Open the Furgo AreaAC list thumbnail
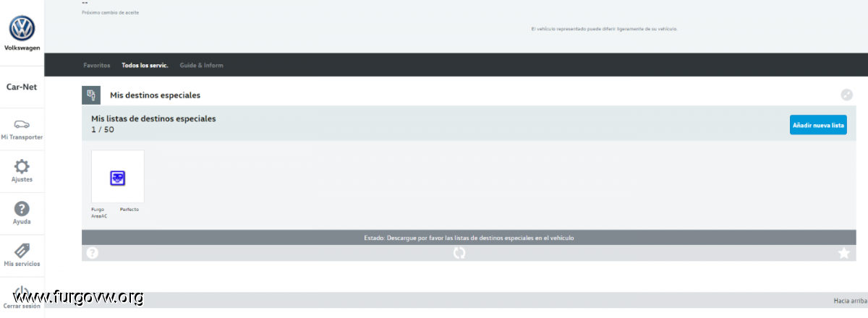Image resolution: width=868 pixels, height=318 pixels. point(117,177)
